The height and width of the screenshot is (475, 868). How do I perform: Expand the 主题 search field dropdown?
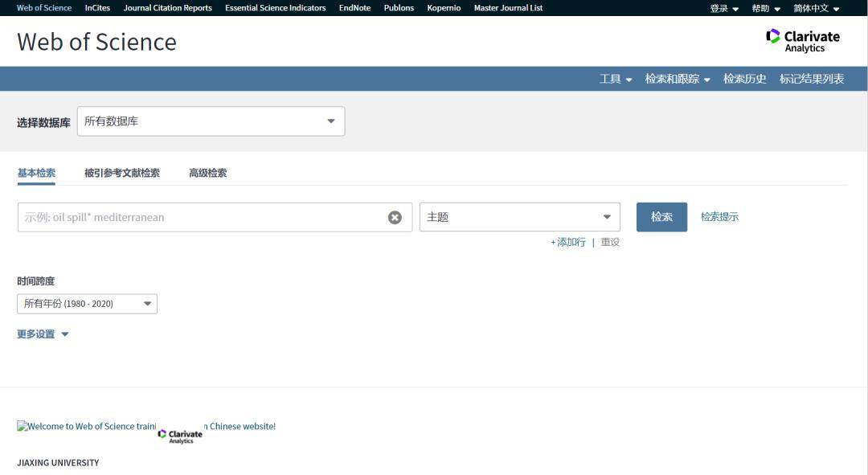pyautogui.click(x=519, y=217)
